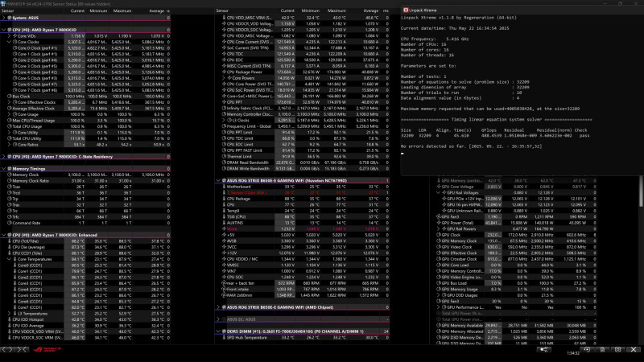Click the middle panel Sensor column header
644x362 pixels.
point(222,11)
